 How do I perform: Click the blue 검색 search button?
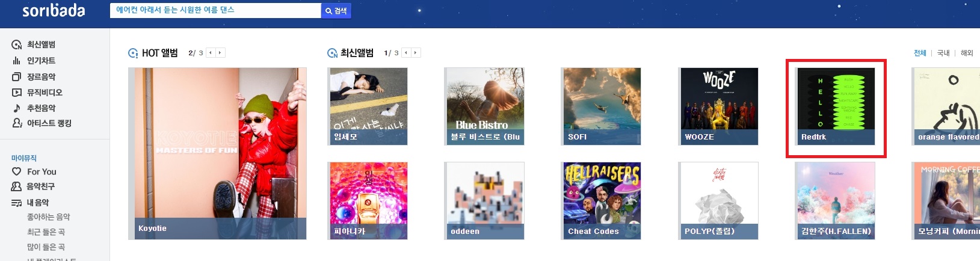[336, 11]
